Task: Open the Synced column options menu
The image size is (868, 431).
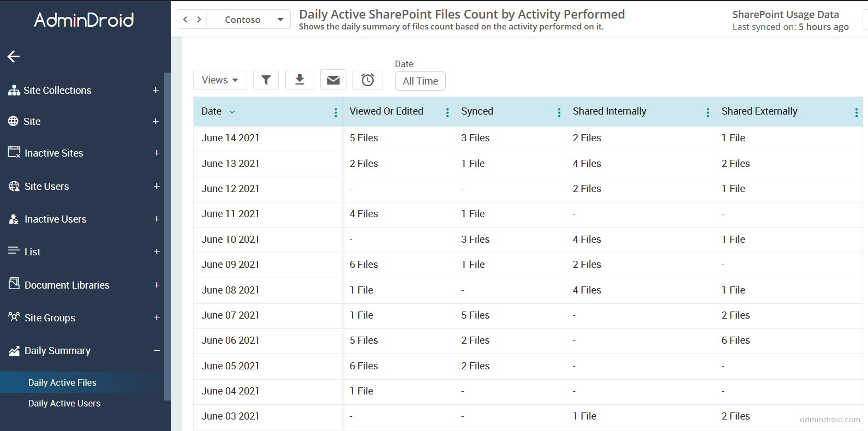Action: pyautogui.click(x=559, y=112)
